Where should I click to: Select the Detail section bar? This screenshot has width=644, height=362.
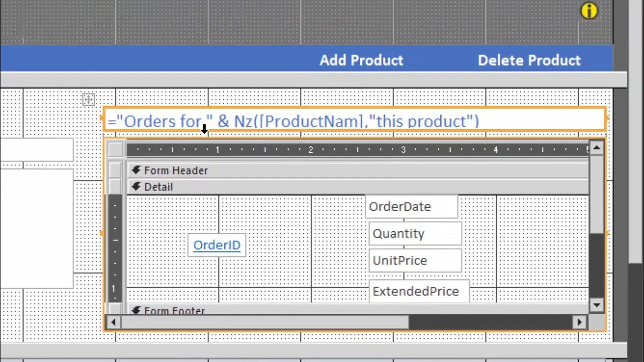point(358,187)
